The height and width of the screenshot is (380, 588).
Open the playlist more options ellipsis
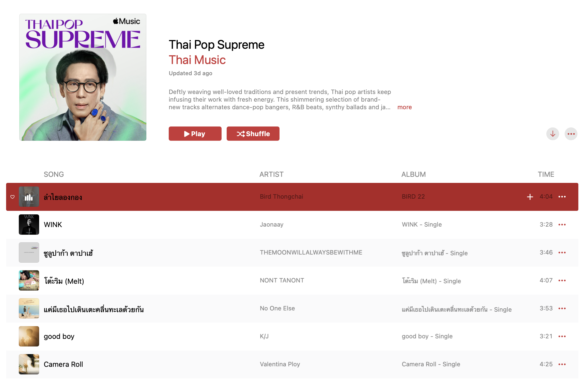pos(571,134)
